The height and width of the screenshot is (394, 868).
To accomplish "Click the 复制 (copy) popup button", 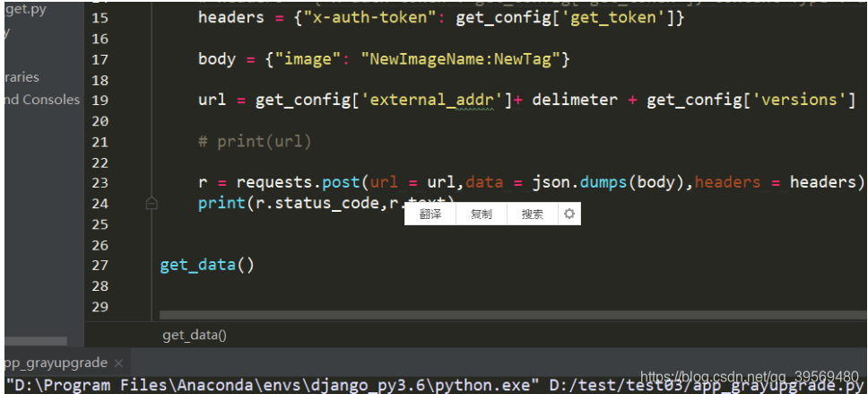I will [481, 214].
